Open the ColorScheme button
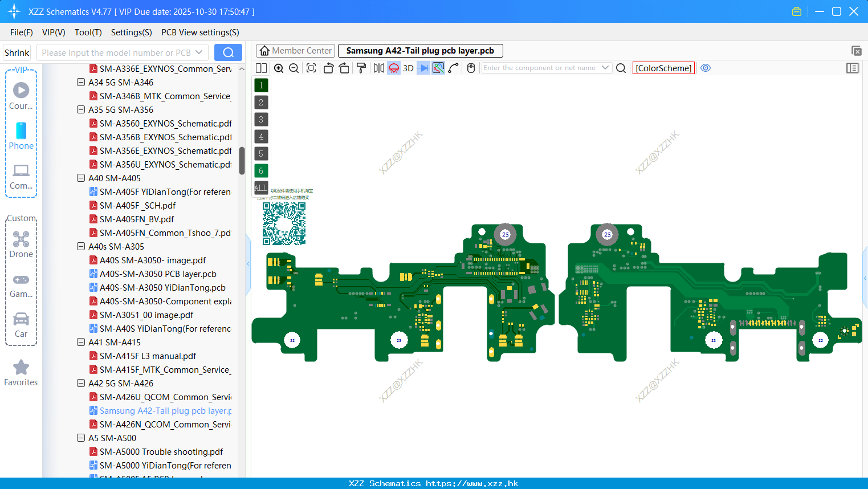 (663, 68)
